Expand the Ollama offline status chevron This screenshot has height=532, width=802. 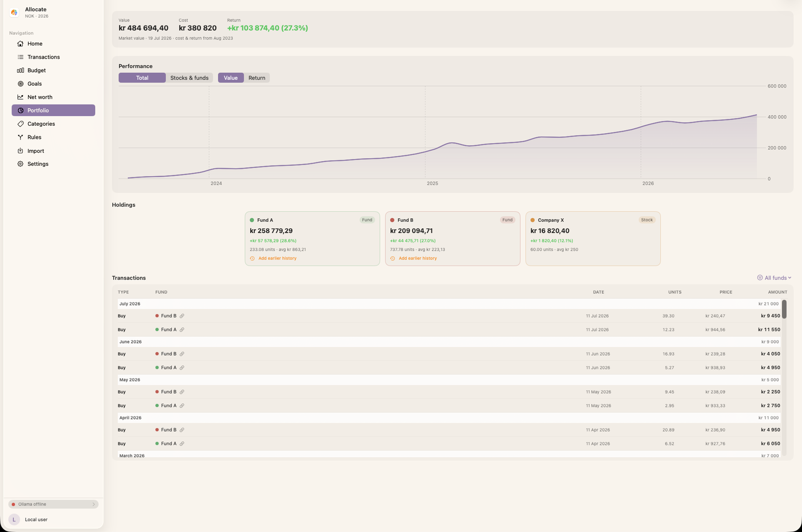pos(93,504)
